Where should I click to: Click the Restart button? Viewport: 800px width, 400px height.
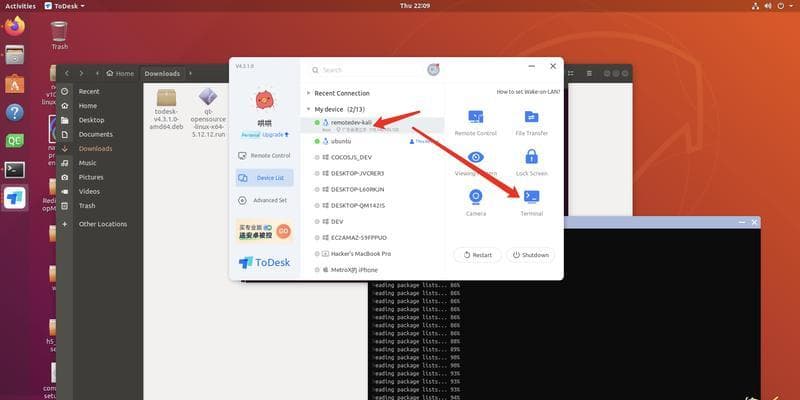478,255
